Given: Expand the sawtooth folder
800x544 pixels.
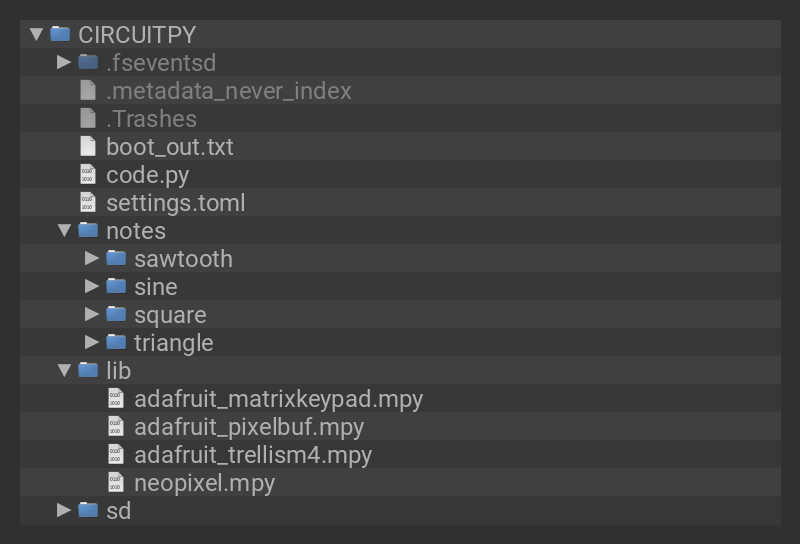Looking at the screenshot, I should 92,259.
